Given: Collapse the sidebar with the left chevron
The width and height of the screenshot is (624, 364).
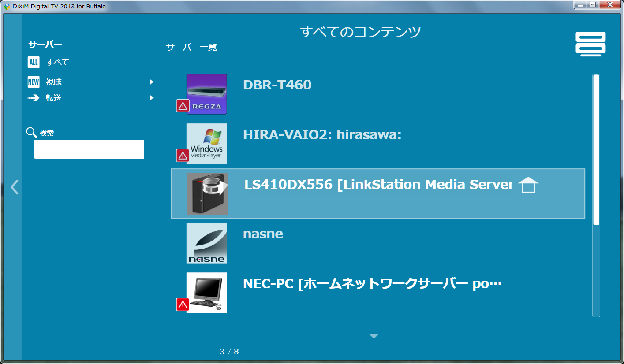Looking at the screenshot, I should coord(15,187).
